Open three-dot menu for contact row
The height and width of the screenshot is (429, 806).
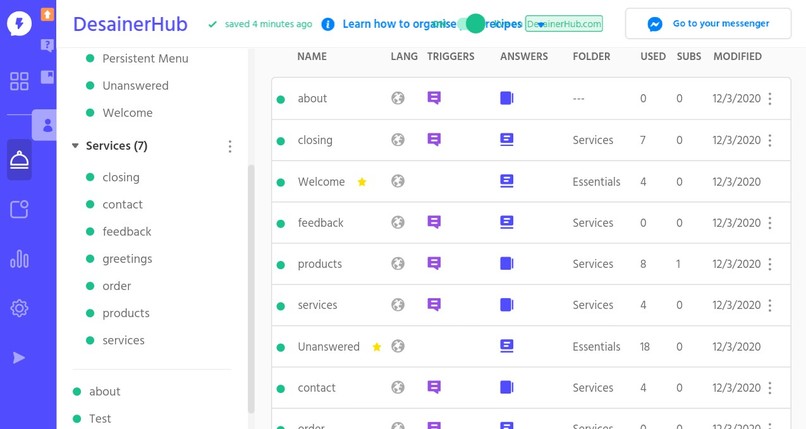coord(770,388)
